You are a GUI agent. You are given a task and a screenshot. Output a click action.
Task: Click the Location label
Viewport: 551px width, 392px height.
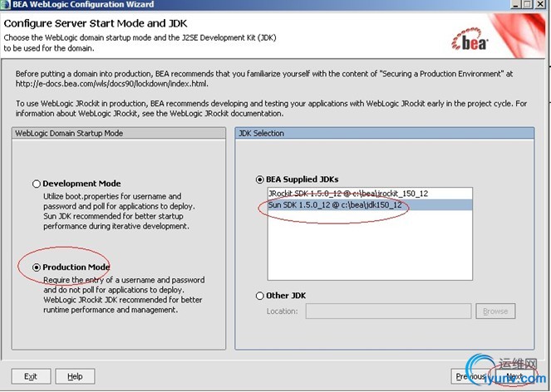tap(282, 311)
